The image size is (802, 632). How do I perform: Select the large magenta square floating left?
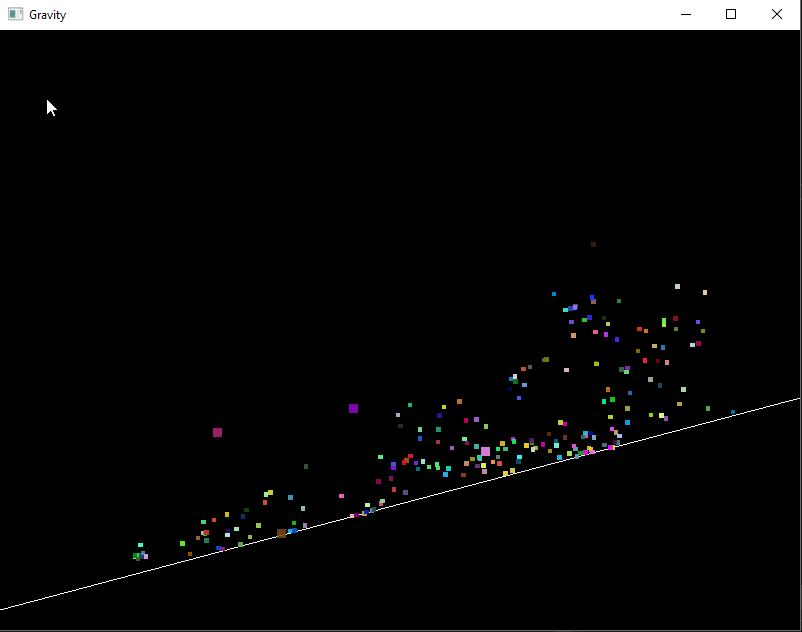tap(217, 432)
